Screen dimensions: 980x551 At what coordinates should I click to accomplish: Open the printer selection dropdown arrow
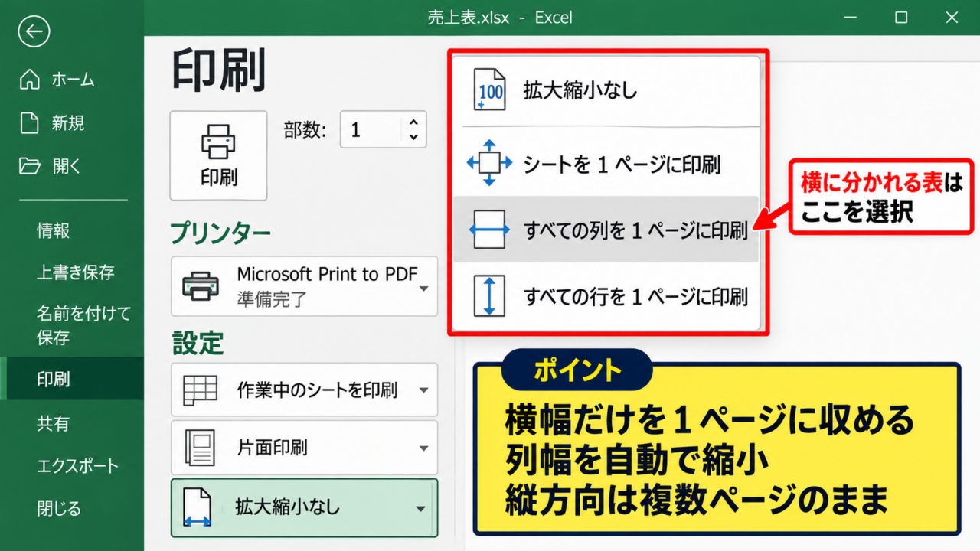tap(423, 288)
